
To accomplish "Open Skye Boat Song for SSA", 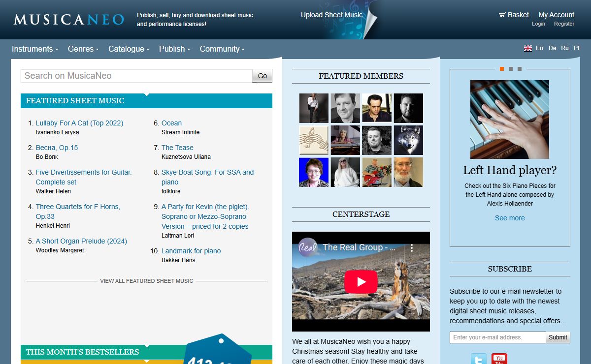I will 207,177.
